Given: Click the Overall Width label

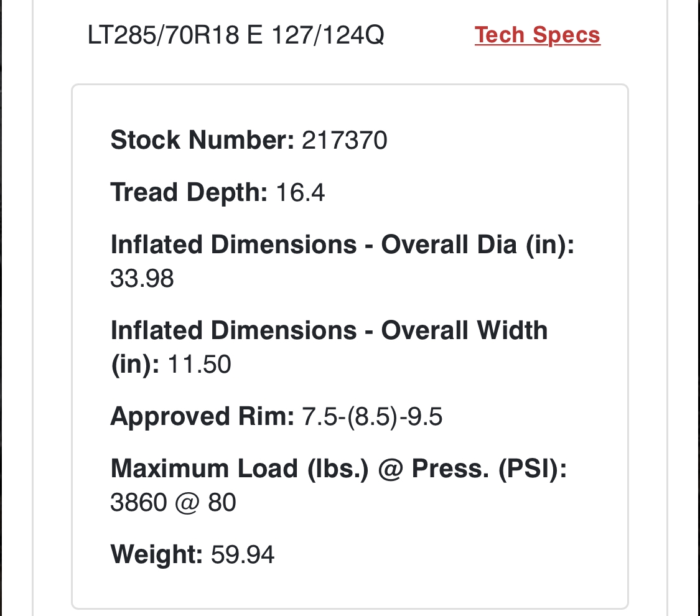Looking at the screenshot, I should pyautogui.click(x=464, y=330).
